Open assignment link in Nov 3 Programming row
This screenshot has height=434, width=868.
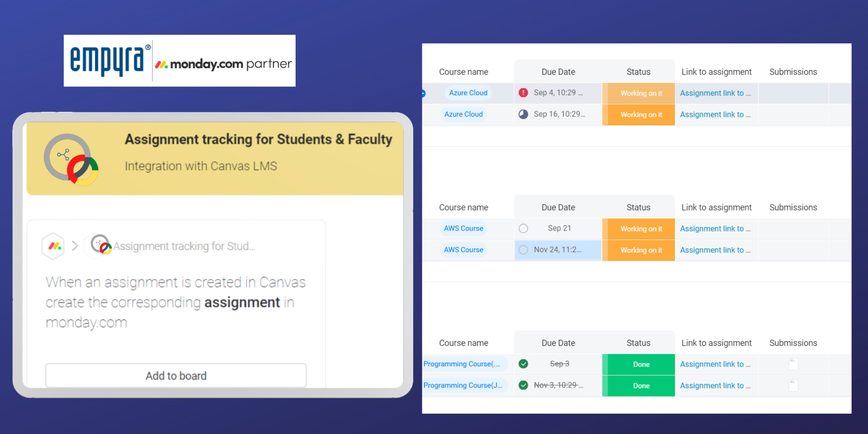click(x=715, y=386)
